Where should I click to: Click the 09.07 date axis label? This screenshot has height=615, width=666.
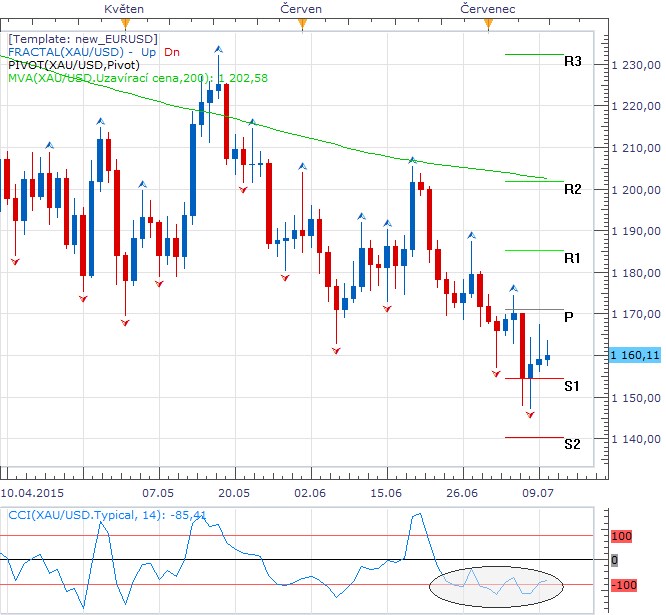point(538,493)
